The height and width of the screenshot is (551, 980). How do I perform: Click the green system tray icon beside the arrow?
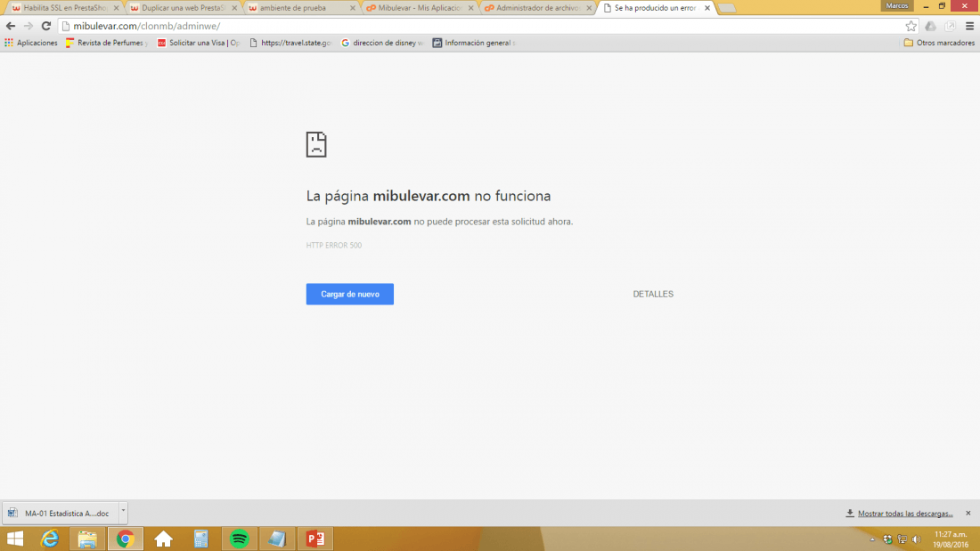(x=887, y=539)
